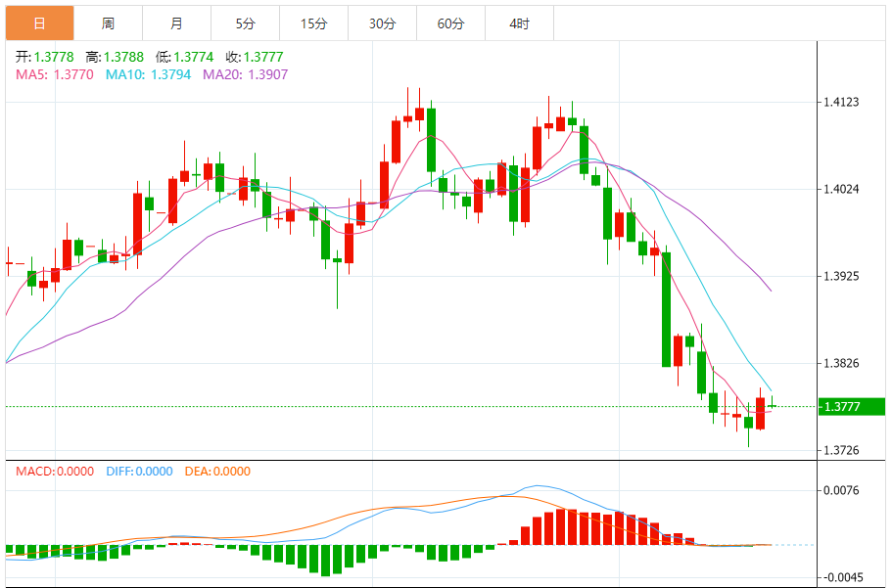Open the 月 monthly chart tab
Image resolution: width=892 pixels, height=588 pixels.
(x=176, y=23)
